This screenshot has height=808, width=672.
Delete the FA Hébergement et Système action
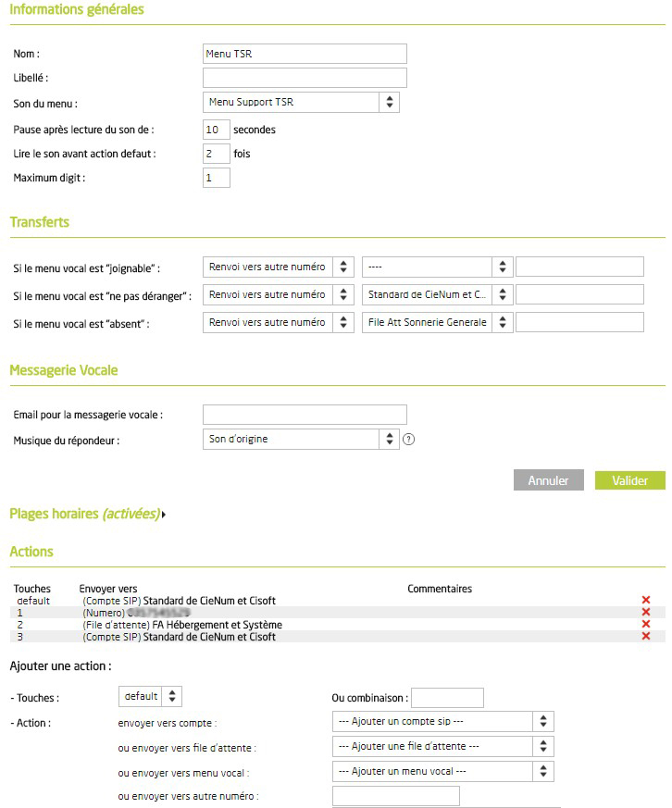point(646,625)
